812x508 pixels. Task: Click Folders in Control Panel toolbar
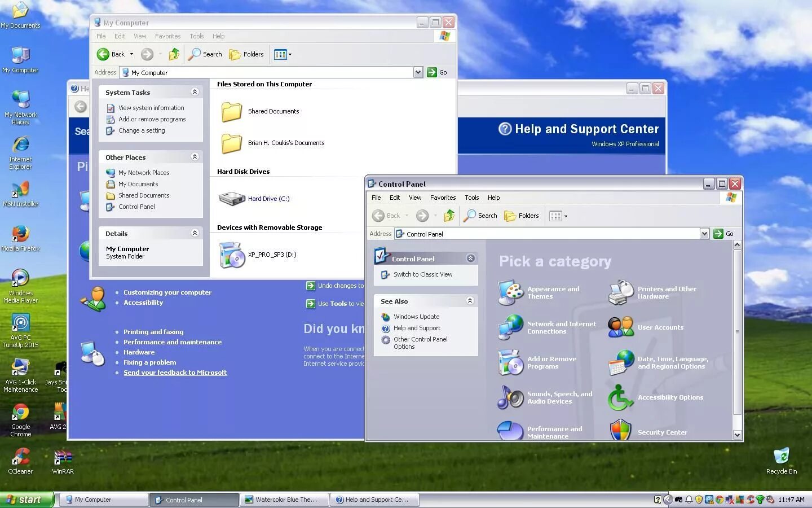click(x=522, y=216)
